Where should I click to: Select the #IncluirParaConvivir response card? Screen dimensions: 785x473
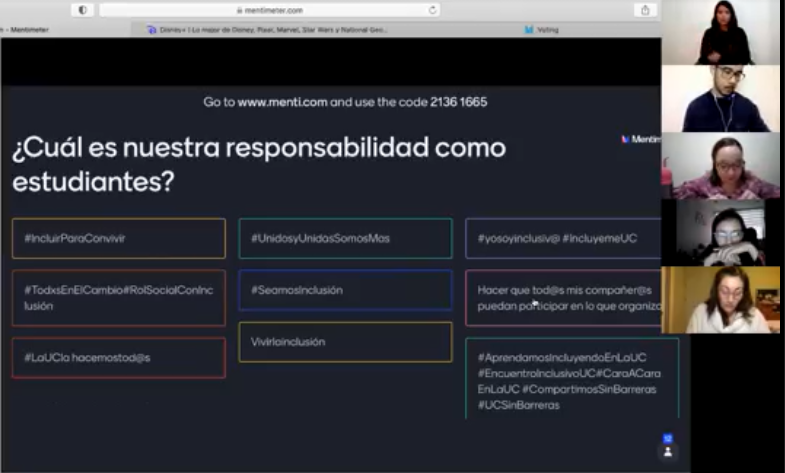[x=119, y=238]
